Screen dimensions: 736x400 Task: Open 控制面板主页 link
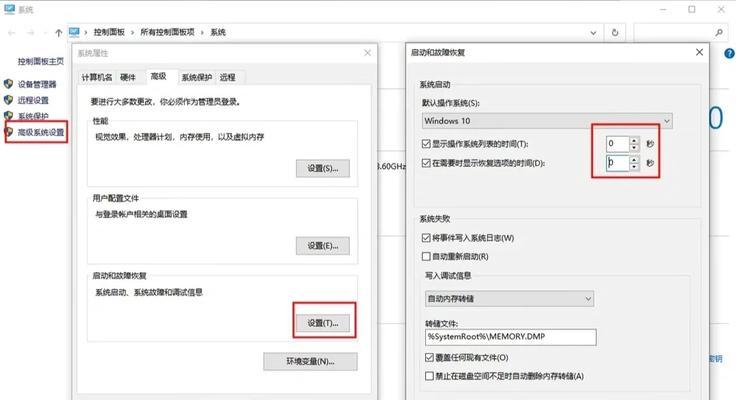pyautogui.click(x=41, y=61)
